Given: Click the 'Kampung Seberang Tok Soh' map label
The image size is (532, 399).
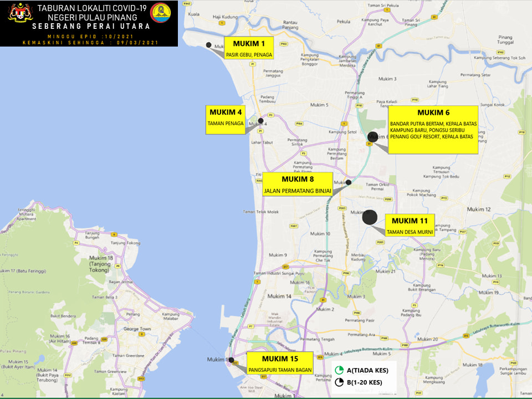Looking at the screenshot, I should coord(499,58).
